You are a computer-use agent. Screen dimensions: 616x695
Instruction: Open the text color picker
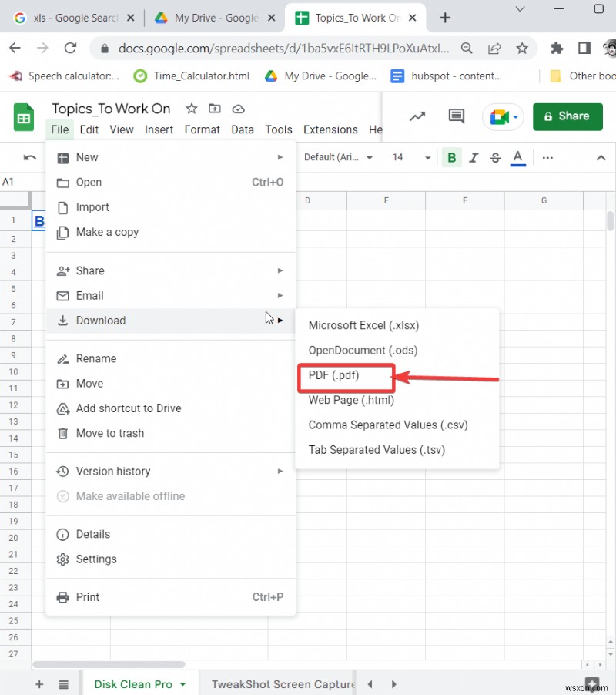click(x=517, y=157)
